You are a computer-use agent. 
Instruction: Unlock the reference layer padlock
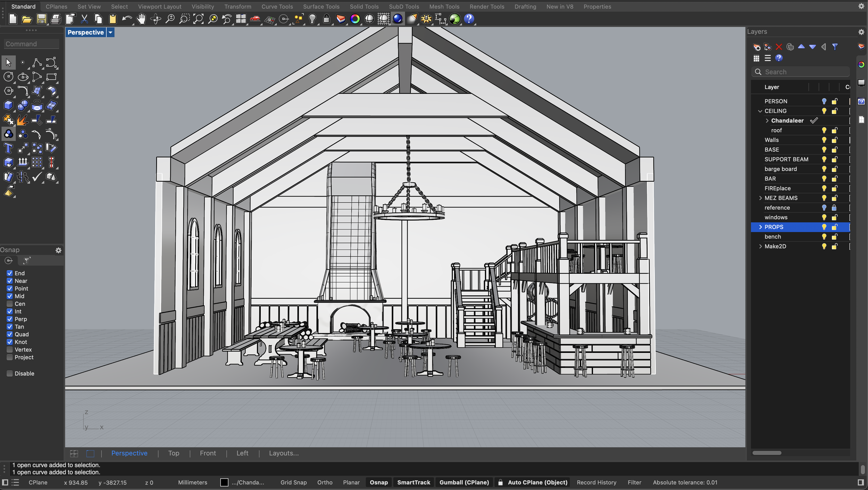pyautogui.click(x=834, y=207)
